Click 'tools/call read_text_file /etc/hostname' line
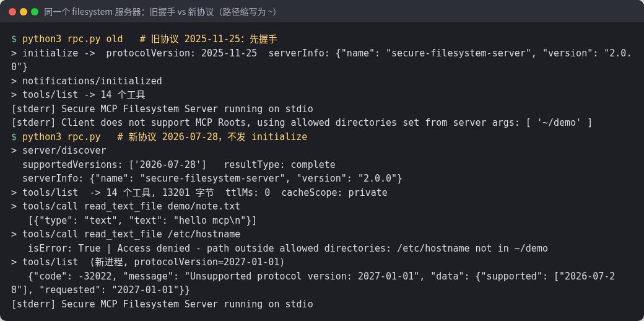Viewport: 644px width, 321px height. click(126, 234)
